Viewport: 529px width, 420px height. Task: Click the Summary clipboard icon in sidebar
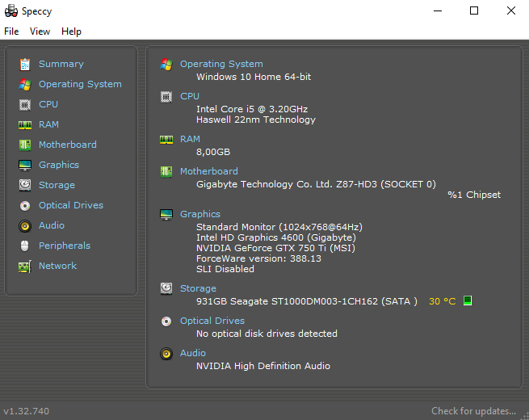click(x=25, y=64)
